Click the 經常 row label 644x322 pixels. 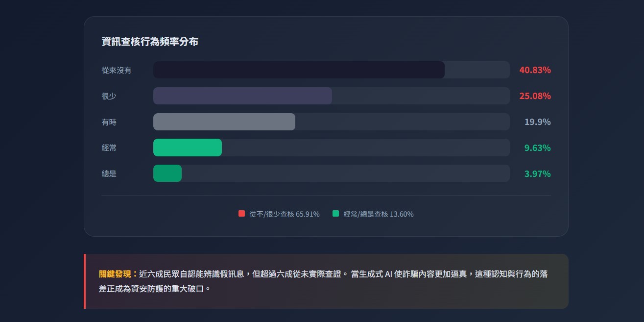click(x=109, y=148)
